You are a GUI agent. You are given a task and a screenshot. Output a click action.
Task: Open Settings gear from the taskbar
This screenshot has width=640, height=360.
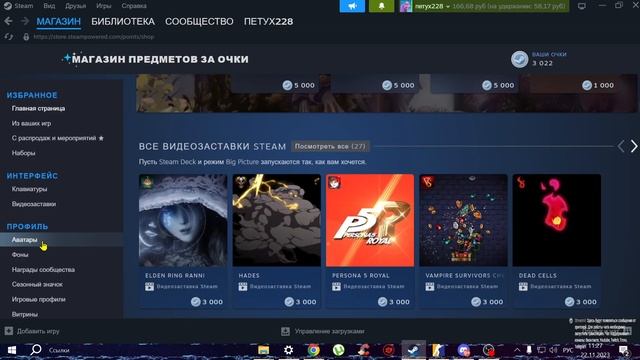pos(289,350)
